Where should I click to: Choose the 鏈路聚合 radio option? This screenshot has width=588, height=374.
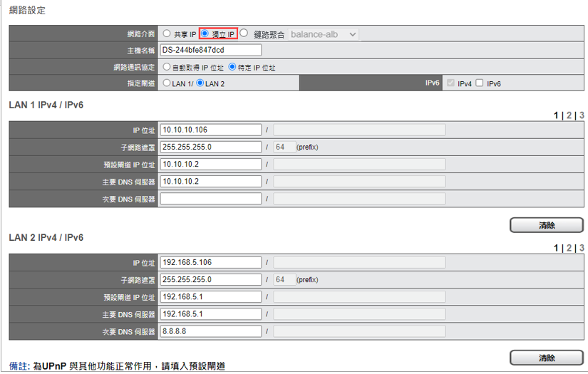[244, 33]
